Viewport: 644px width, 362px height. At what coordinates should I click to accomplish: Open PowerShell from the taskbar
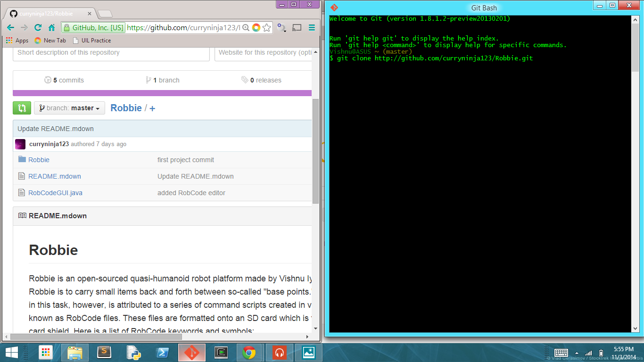pyautogui.click(x=163, y=353)
